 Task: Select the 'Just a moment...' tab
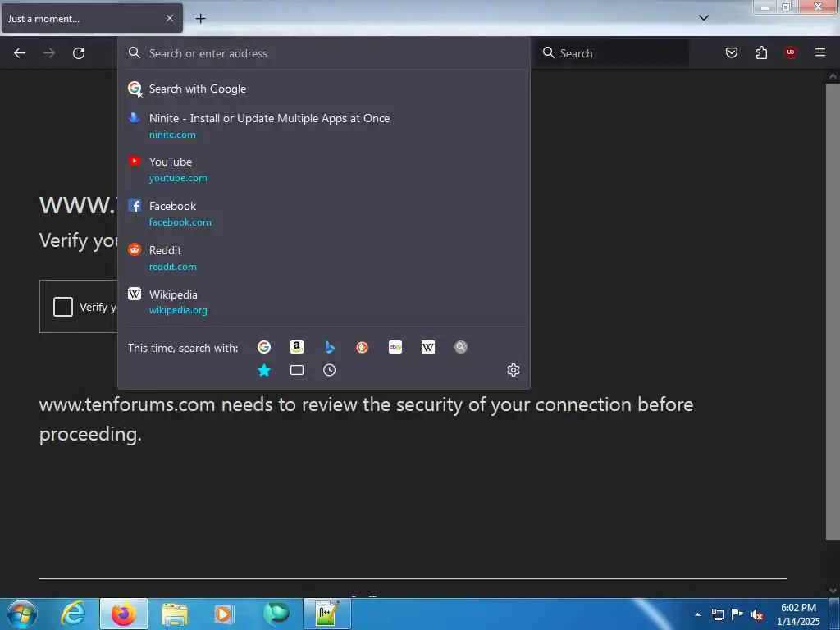coord(92,18)
